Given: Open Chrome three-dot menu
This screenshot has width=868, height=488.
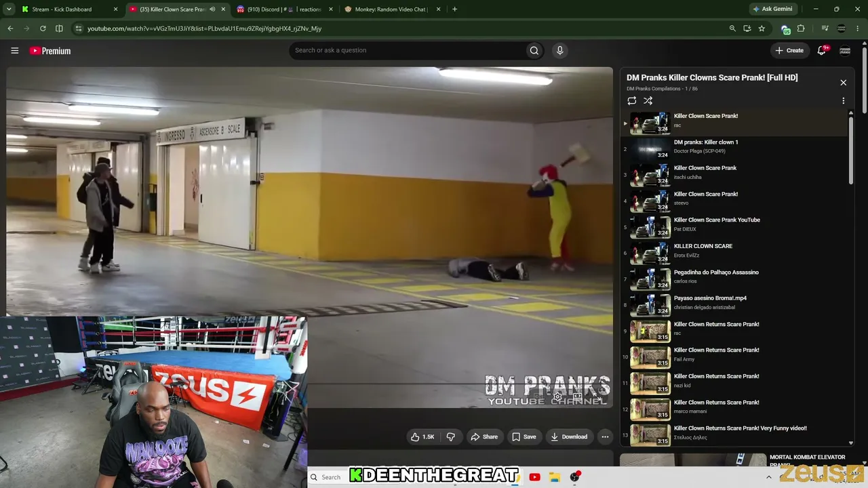Looking at the screenshot, I should coord(858,28).
